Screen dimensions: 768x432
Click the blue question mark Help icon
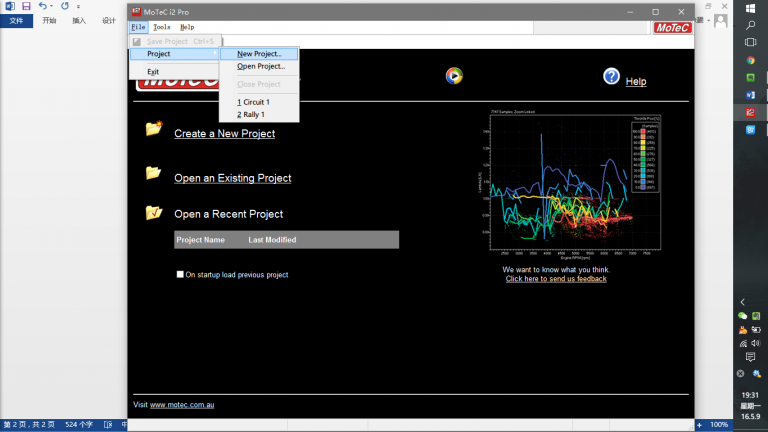[611, 76]
